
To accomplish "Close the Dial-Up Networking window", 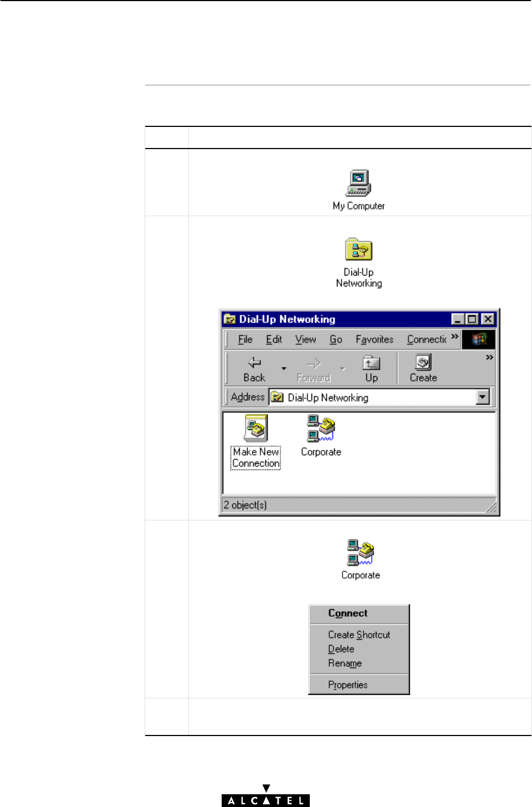I will tap(488, 319).
